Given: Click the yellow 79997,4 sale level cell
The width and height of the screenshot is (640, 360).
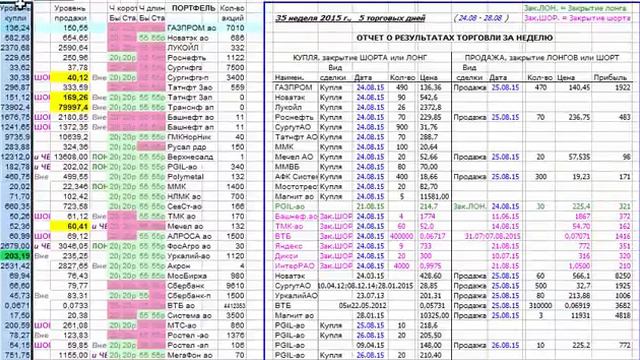Looking at the screenshot, I should pyautogui.click(x=70, y=107).
